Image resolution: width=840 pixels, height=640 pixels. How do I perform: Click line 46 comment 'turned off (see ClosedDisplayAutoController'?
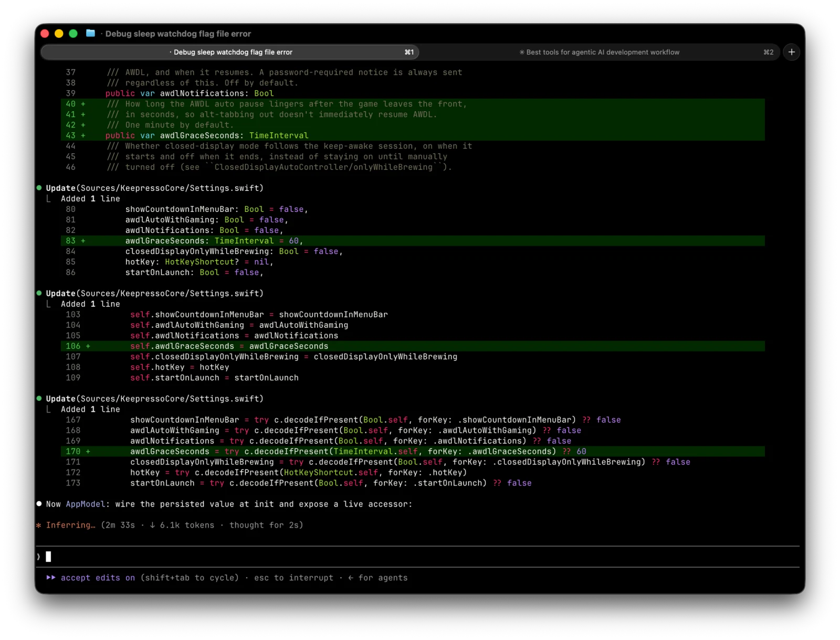pos(279,167)
